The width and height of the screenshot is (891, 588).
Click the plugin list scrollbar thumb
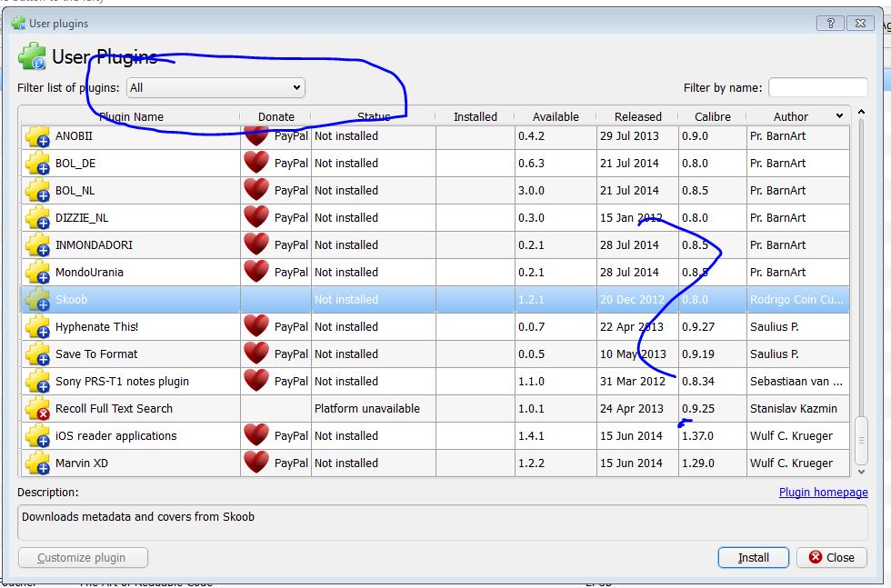click(x=862, y=441)
